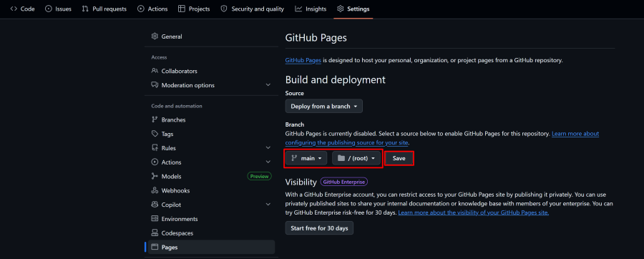Click the Branches icon in sidebar
644x259 pixels.
pyautogui.click(x=155, y=119)
